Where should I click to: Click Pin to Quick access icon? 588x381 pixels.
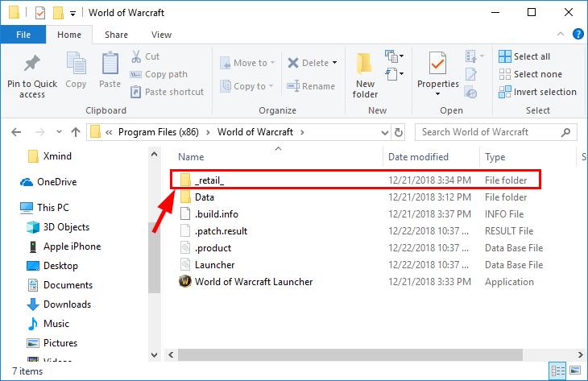click(32, 63)
